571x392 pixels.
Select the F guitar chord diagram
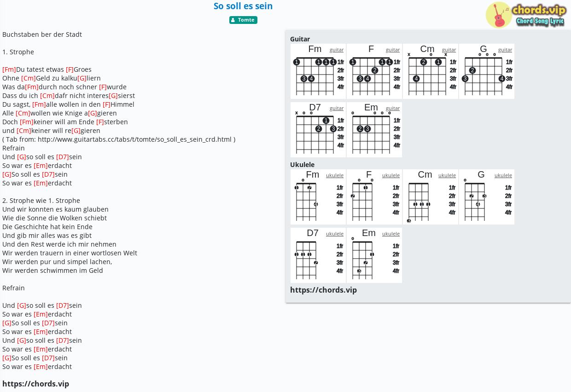tap(374, 71)
